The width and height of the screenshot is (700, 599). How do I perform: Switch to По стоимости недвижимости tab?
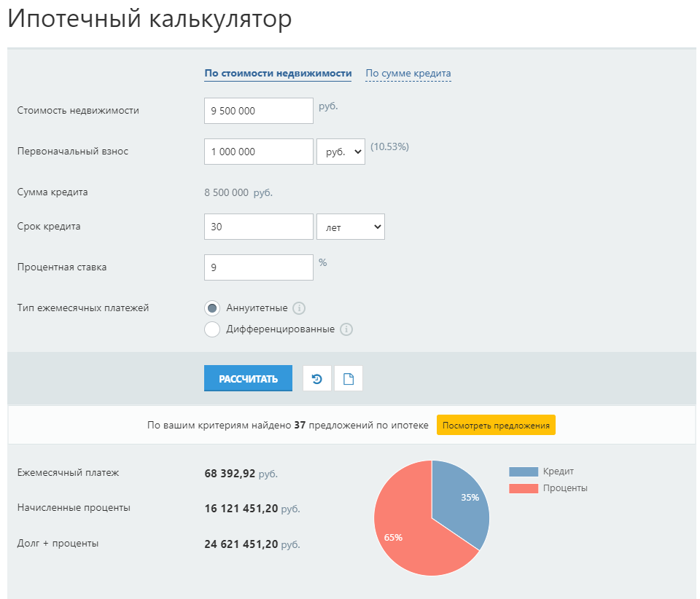(x=278, y=73)
